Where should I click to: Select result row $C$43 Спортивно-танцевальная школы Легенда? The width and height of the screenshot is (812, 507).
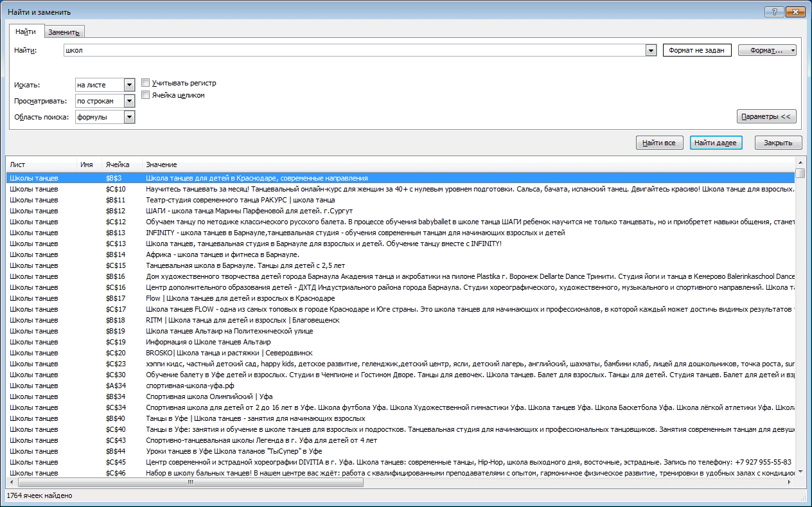pos(400,440)
